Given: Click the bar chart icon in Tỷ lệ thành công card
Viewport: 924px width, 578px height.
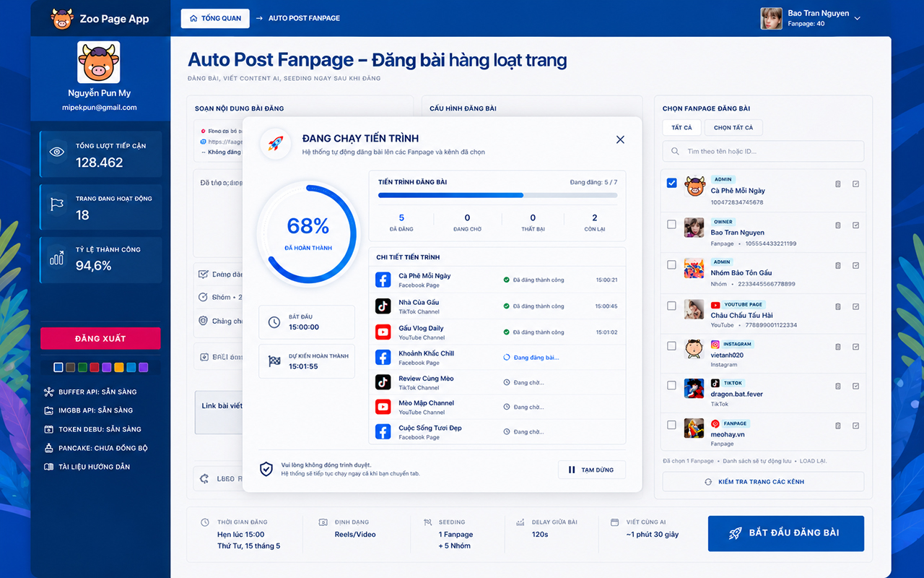Looking at the screenshot, I should coord(57,257).
